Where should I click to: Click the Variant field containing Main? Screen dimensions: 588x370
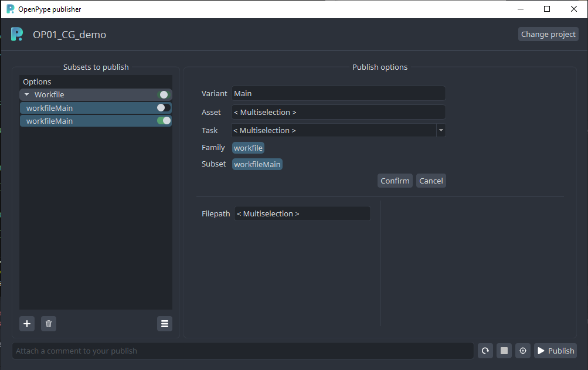[338, 93]
